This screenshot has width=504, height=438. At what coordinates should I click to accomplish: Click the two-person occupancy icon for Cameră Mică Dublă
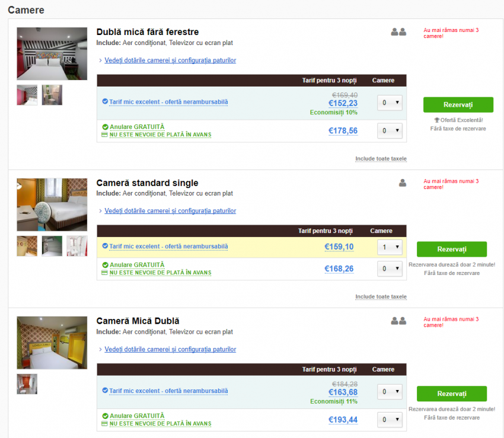click(x=398, y=321)
